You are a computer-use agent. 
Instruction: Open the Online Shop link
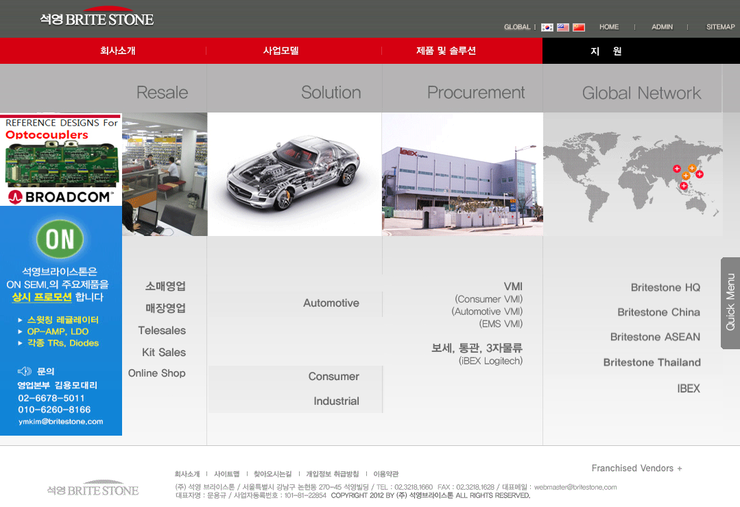[x=157, y=373]
